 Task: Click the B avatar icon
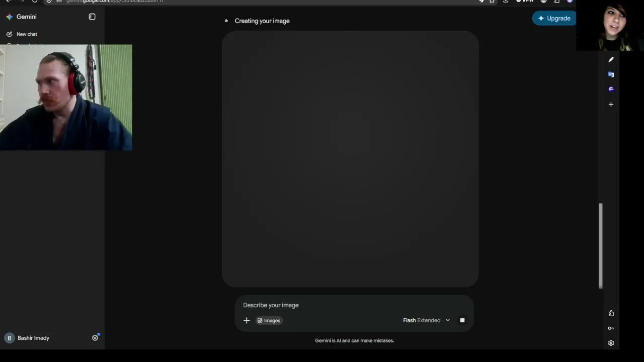(x=9, y=338)
